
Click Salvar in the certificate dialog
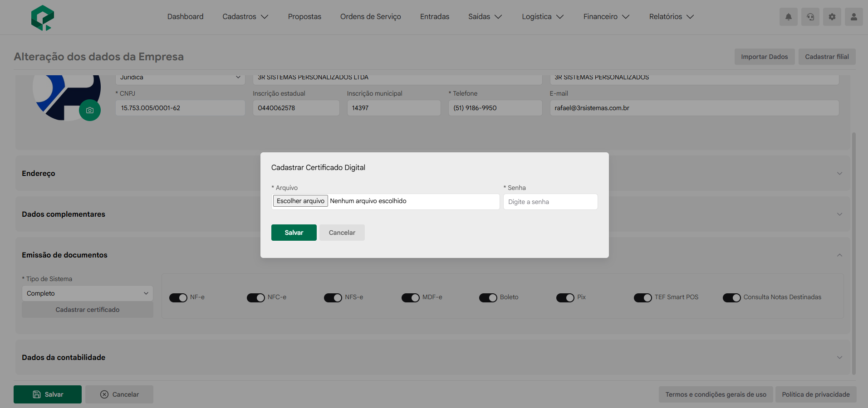coord(294,233)
